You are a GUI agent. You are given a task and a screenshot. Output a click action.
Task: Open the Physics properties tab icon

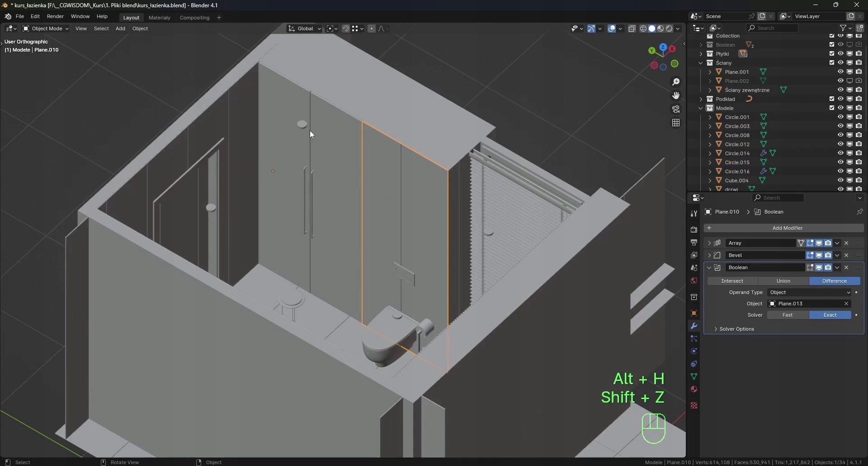coord(694,352)
